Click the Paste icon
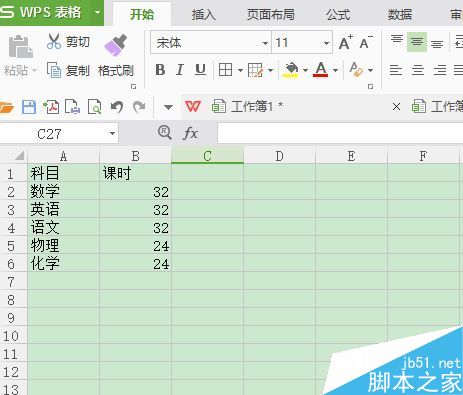 tap(20, 47)
